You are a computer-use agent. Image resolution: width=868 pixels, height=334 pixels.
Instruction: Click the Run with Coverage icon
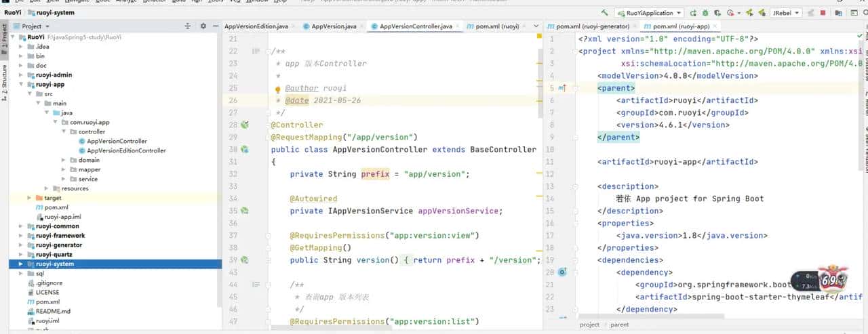click(718, 13)
